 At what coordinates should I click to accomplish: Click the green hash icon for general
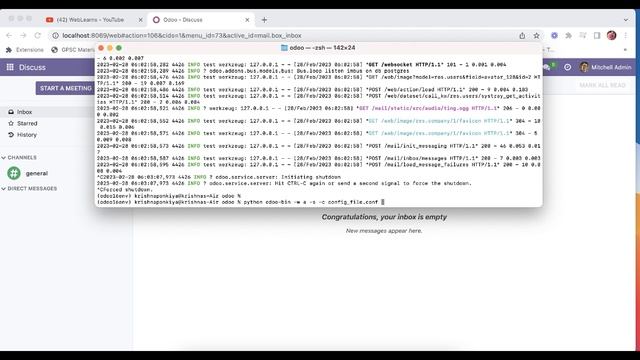click(x=14, y=173)
